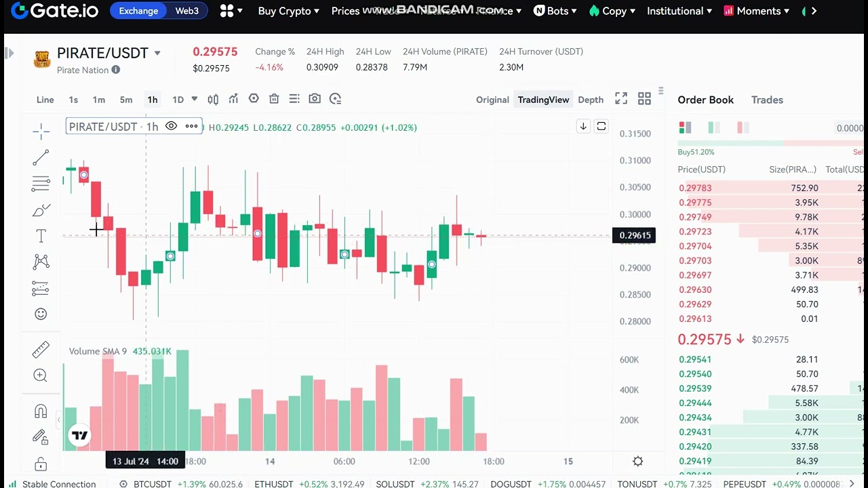Enter fullscreen chart mode
Image resolution: width=868 pixels, height=488 pixels.
click(x=621, y=99)
